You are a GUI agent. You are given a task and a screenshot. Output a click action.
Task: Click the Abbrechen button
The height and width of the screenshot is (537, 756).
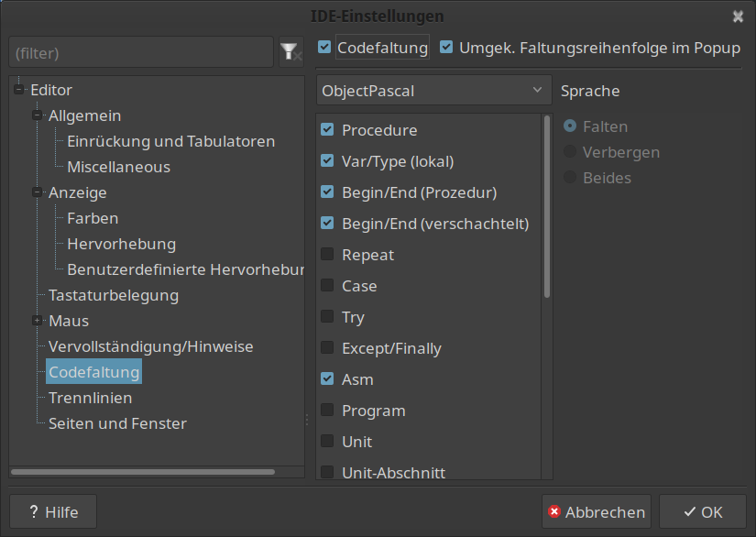tap(596, 511)
